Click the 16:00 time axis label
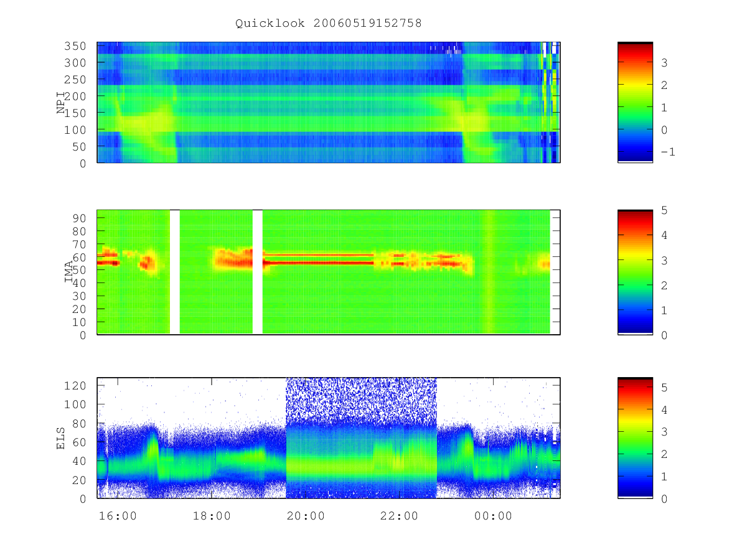This screenshot has width=747, height=560. [118, 516]
